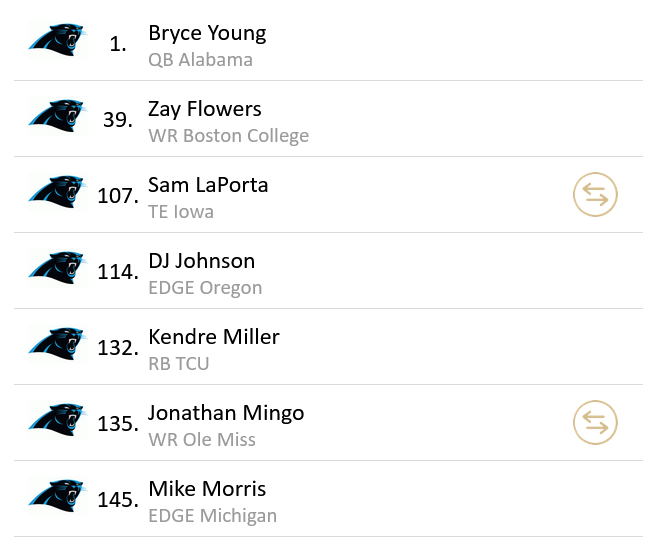Click the Panthers logo next to Mike Morris

point(57,496)
